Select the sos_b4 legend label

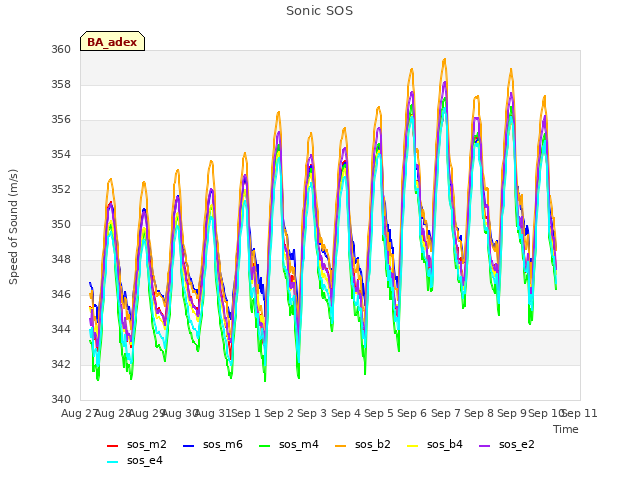[x=445, y=444]
